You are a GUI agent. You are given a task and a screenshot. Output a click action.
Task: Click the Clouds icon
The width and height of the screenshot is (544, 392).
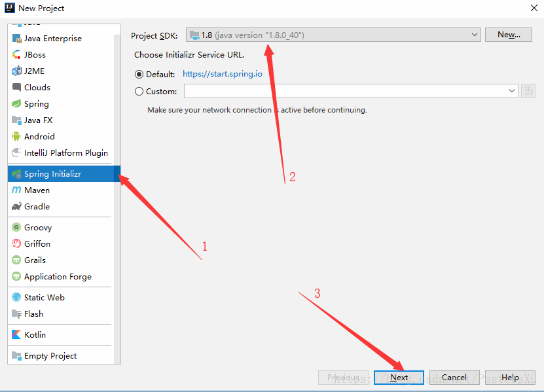[x=16, y=88]
